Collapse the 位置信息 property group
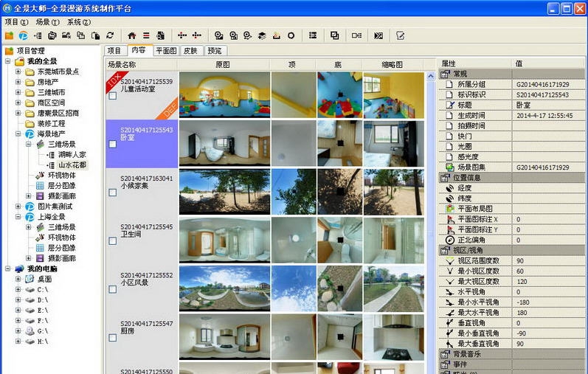This screenshot has height=374, width=588. coord(445,178)
